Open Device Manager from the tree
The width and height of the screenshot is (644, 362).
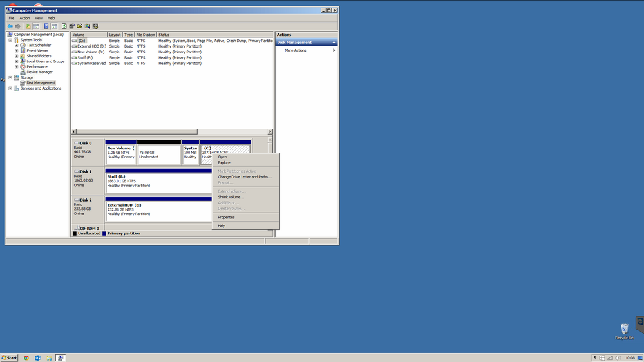click(x=39, y=72)
